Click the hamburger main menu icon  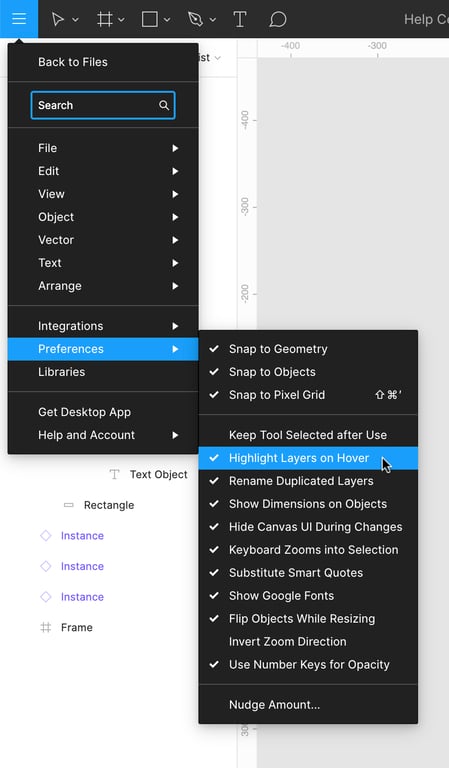click(19, 19)
